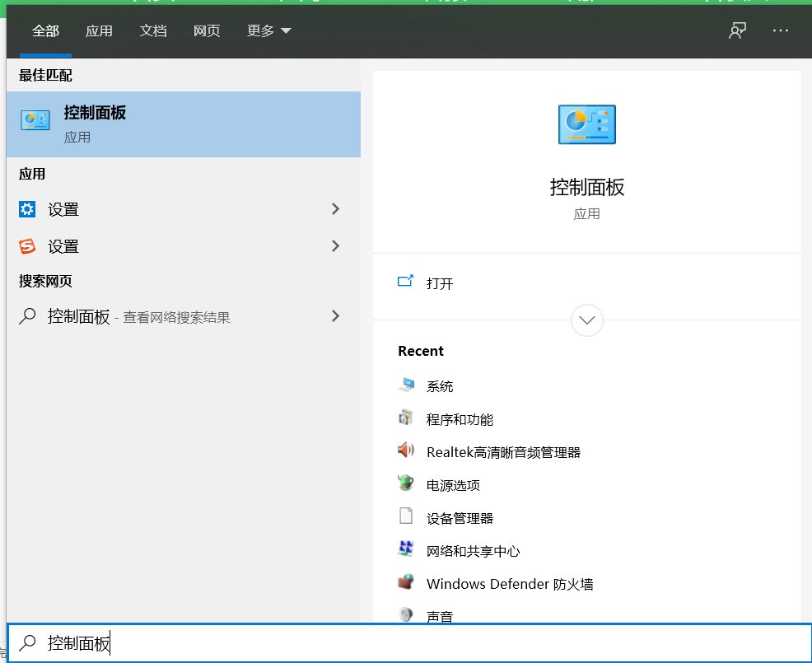The height and width of the screenshot is (663, 812).
Task: Open 网络和共享中心 from Recent
Action: point(474,550)
